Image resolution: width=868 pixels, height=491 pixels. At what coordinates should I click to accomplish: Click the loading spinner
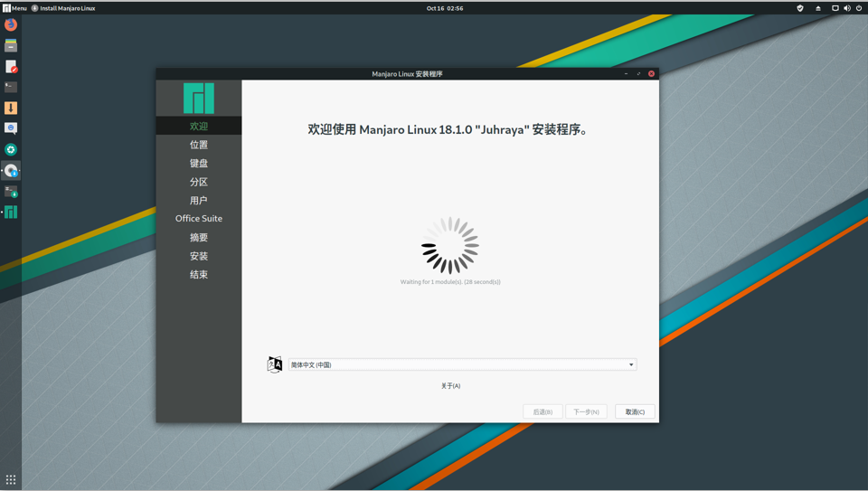pos(450,245)
